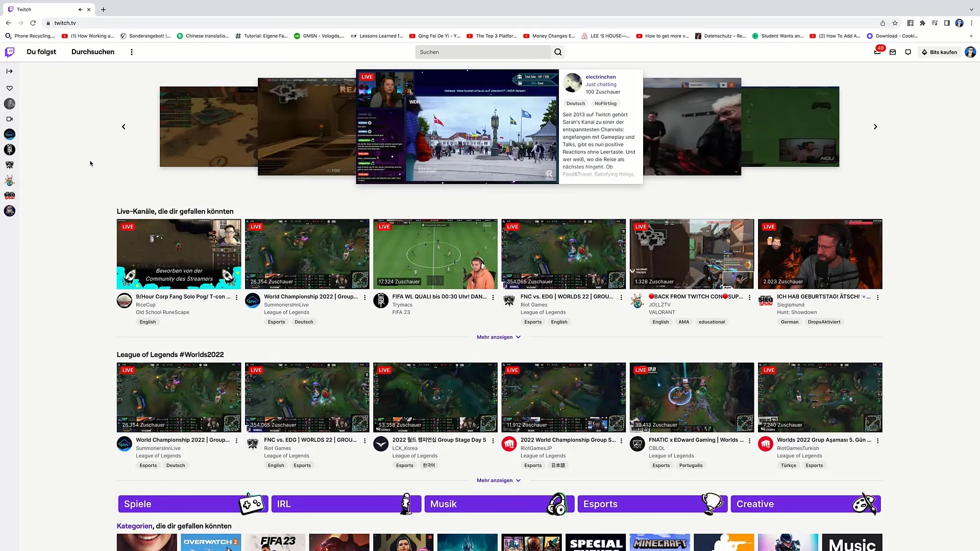Screen dimensions: 980x551
Task: Open FIFA 23 category cover
Action: click(x=275, y=542)
